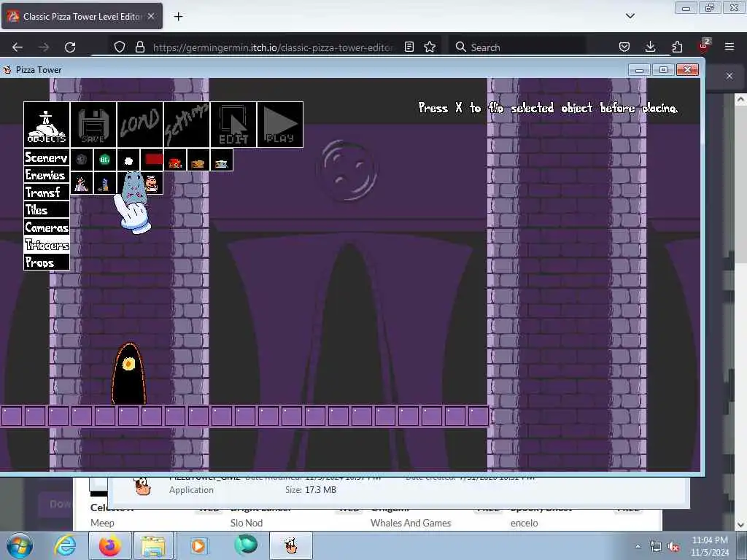Pick the dark gray hexagon trigger object
This screenshot has width=747, height=560.
pos(82,160)
